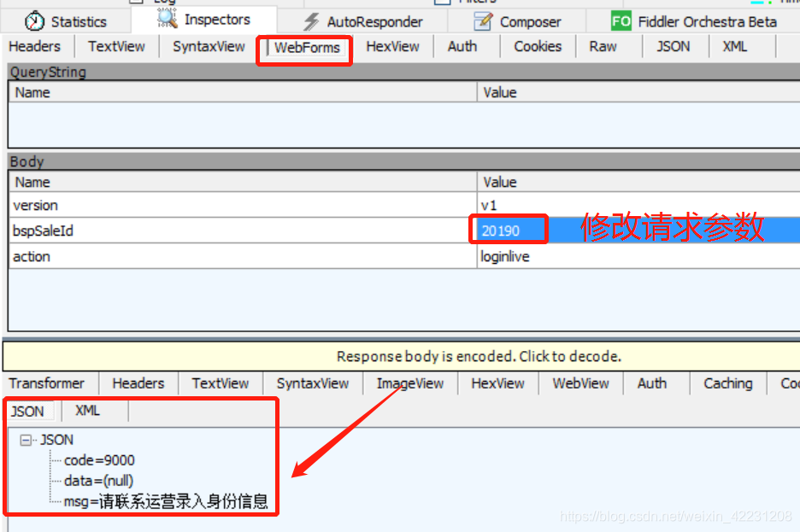The image size is (800, 532).
Task: Select the WebForms inspector tab
Action: [x=307, y=48]
